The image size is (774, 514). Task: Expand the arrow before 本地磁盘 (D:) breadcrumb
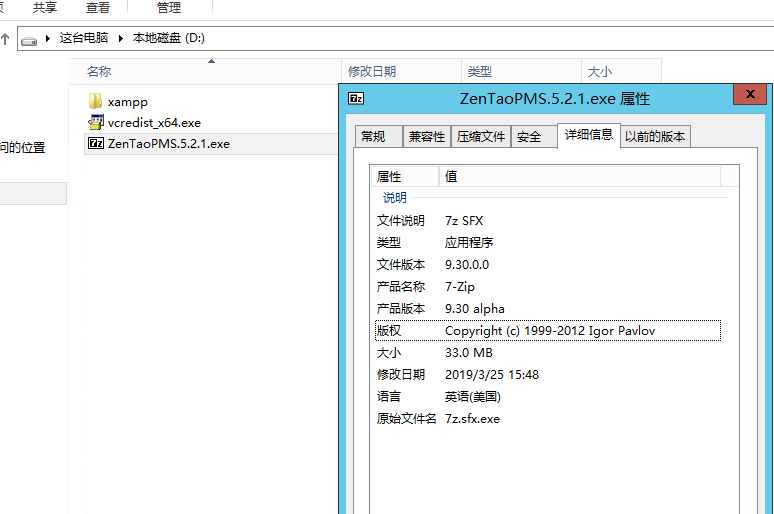[x=120, y=38]
